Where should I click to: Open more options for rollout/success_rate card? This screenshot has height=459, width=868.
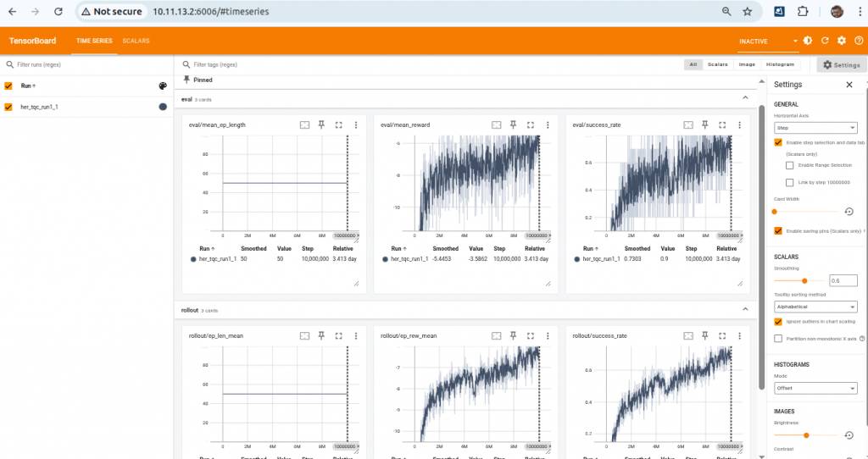(739, 335)
